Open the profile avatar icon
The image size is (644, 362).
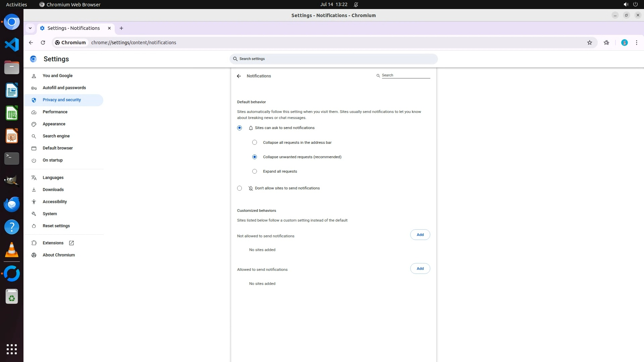point(624,43)
